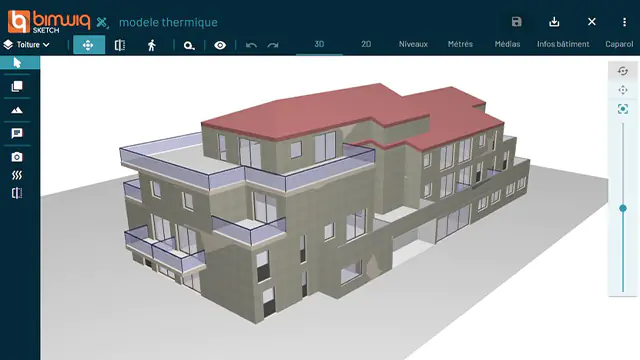This screenshot has height=360, width=640.
Task: Click the zoom search magnifier tool
Action: tap(189, 45)
